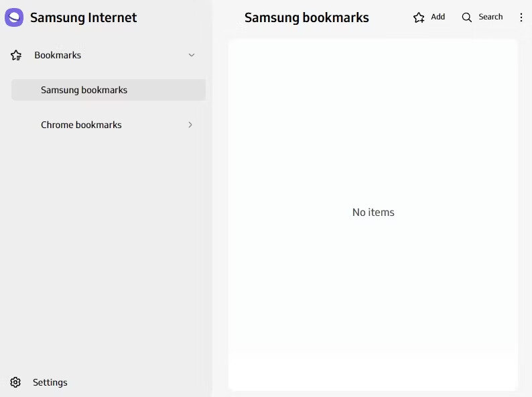This screenshot has height=397, width=532.
Task: Click the "No items" text
Action: [x=373, y=213]
